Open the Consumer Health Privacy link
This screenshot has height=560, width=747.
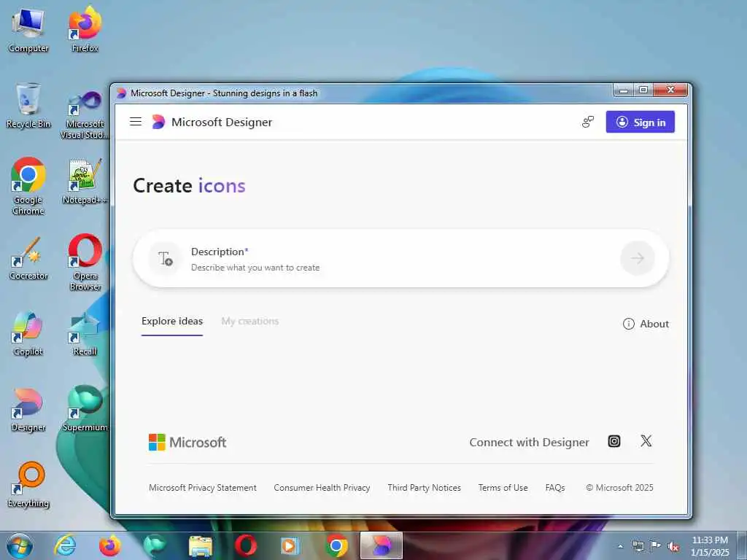click(322, 488)
